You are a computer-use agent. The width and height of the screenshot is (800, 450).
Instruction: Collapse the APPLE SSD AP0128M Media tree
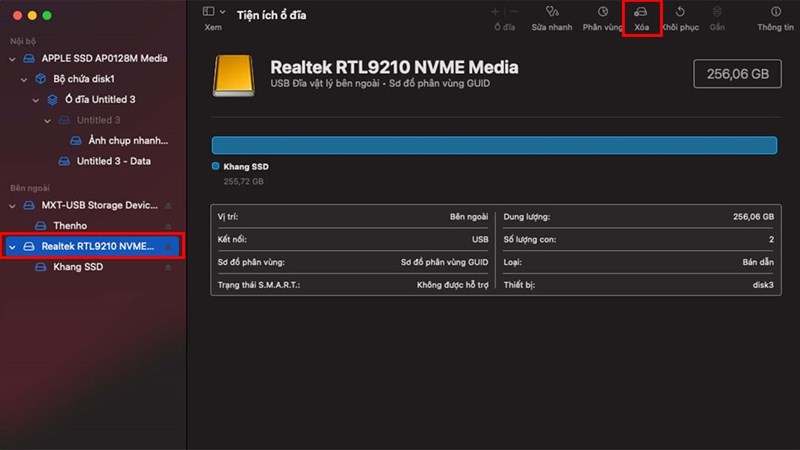12,59
